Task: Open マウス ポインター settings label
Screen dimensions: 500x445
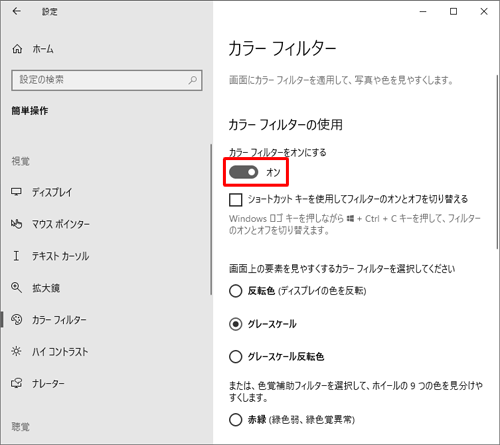Action: coord(61,224)
